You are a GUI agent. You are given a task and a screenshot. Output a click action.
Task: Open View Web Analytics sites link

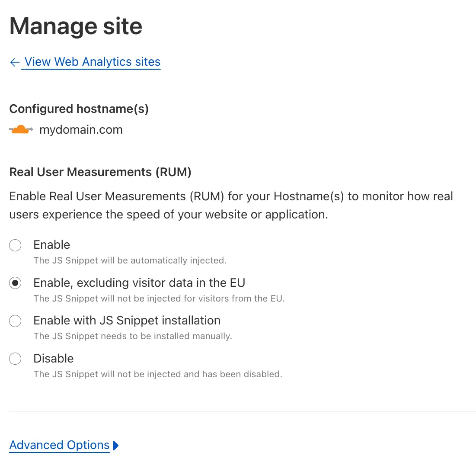coord(92,62)
